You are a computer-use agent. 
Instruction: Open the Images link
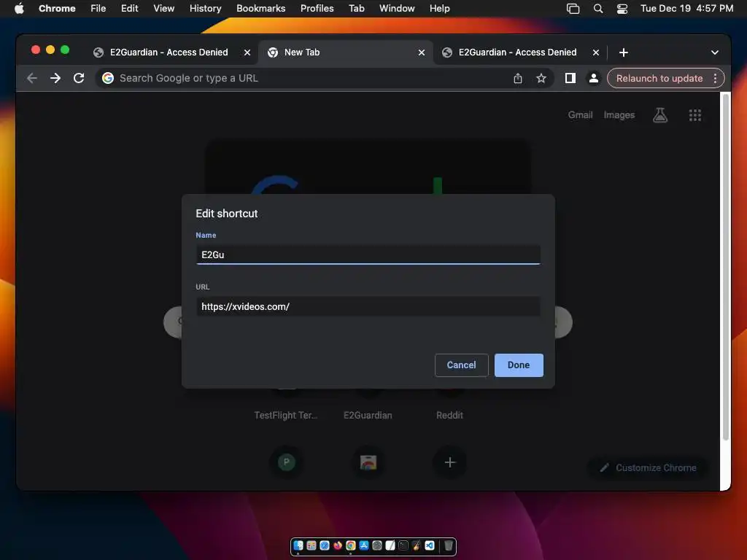619,114
